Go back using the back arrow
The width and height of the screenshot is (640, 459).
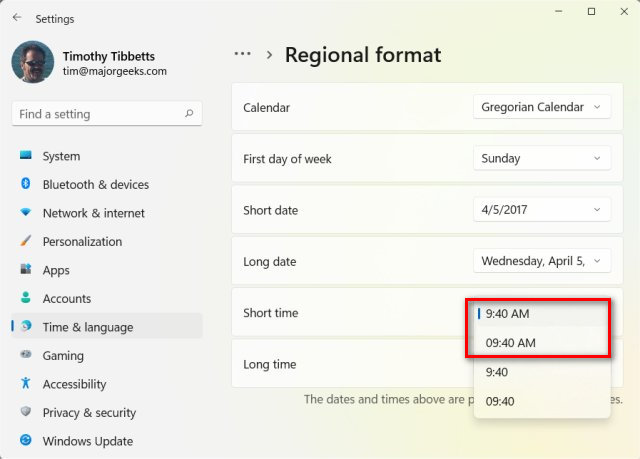(17, 18)
